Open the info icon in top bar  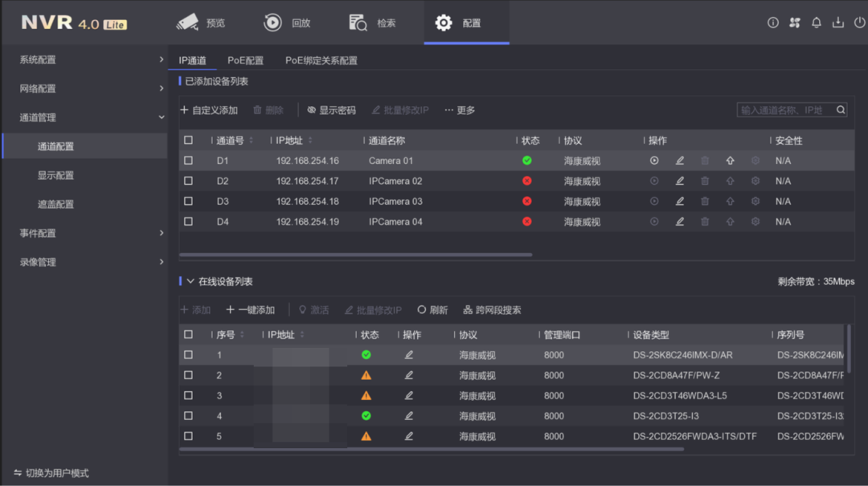coord(773,23)
